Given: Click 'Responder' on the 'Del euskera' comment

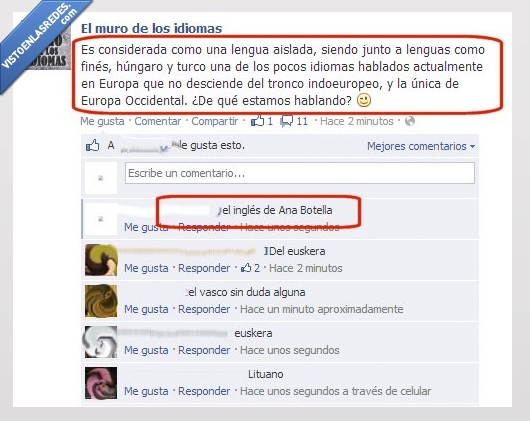Looking at the screenshot, I should 204,268.
